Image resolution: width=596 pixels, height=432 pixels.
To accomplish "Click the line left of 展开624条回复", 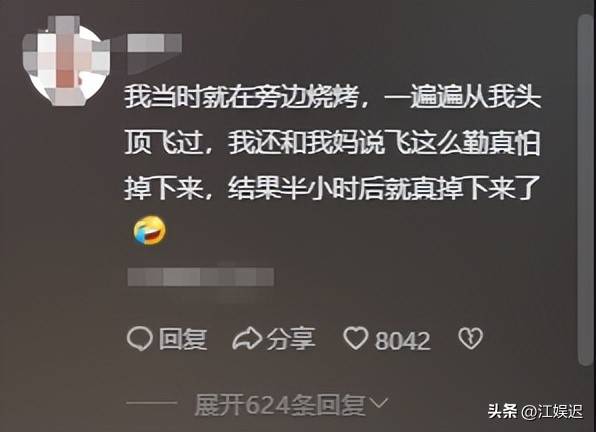I will [x=151, y=403].
